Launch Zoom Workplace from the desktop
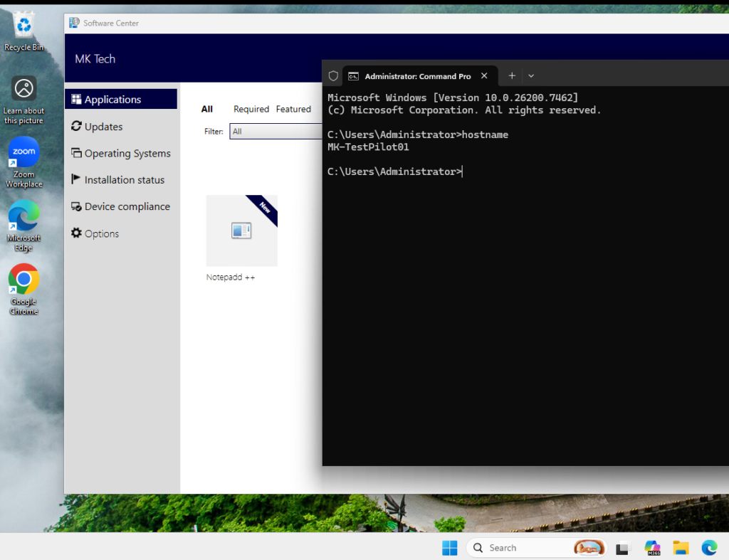 [x=23, y=152]
